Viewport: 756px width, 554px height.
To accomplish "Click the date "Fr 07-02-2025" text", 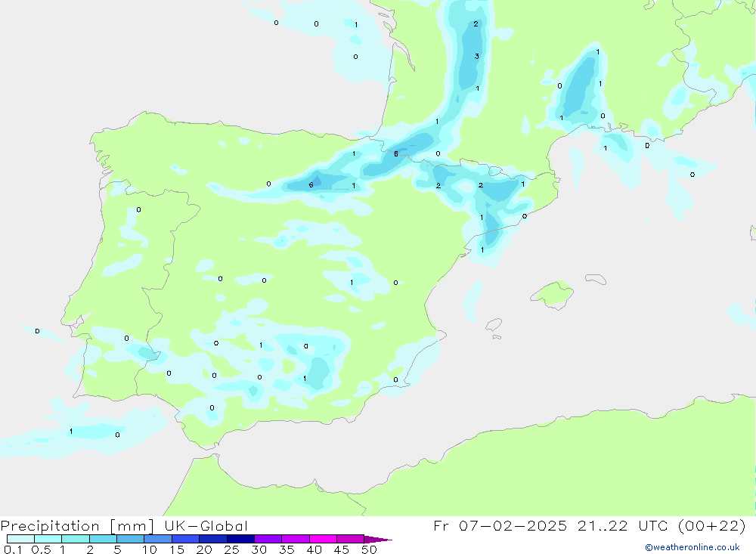I will click(500, 526).
